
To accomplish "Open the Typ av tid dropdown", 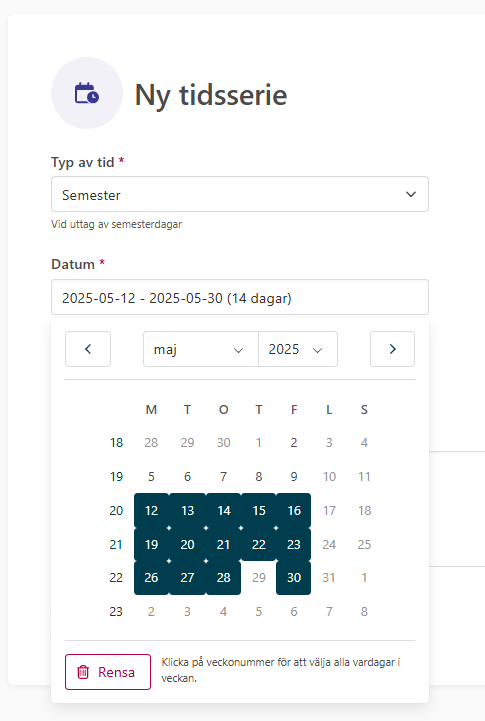I will (x=240, y=194).
